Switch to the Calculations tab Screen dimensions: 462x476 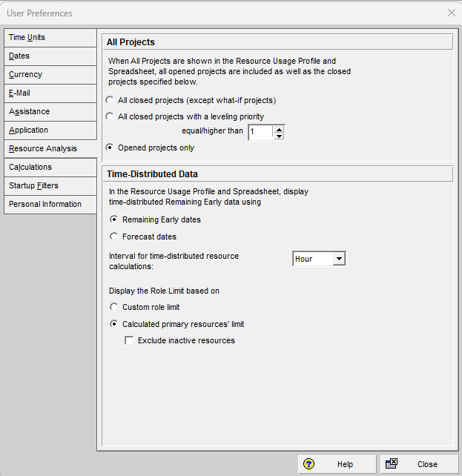[50, 168]
